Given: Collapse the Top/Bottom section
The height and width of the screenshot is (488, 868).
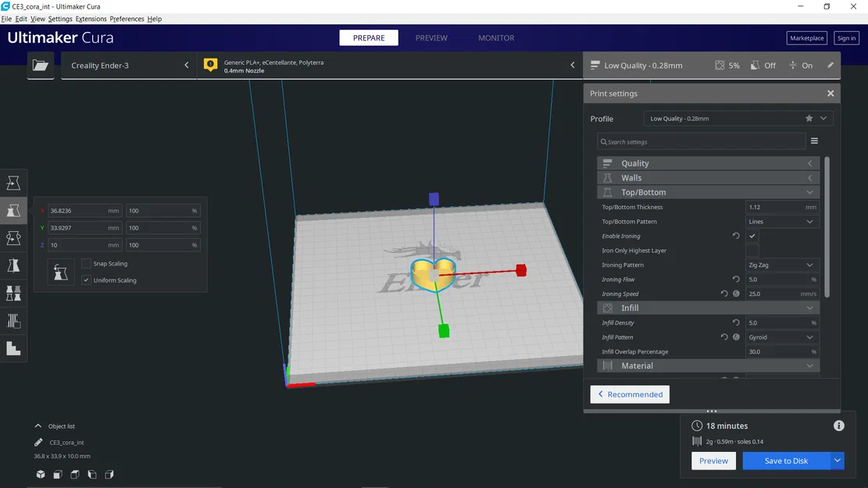Looking at the screenshot, I should point(708,192).
